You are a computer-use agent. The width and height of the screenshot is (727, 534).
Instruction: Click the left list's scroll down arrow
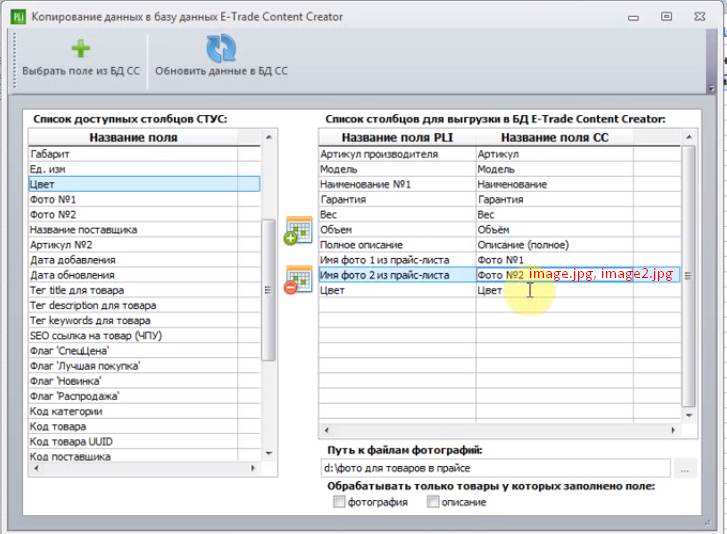[269, 453]
